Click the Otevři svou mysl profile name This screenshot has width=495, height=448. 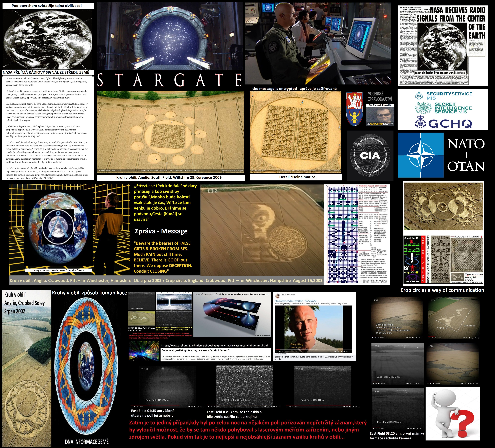pos(288,295)
